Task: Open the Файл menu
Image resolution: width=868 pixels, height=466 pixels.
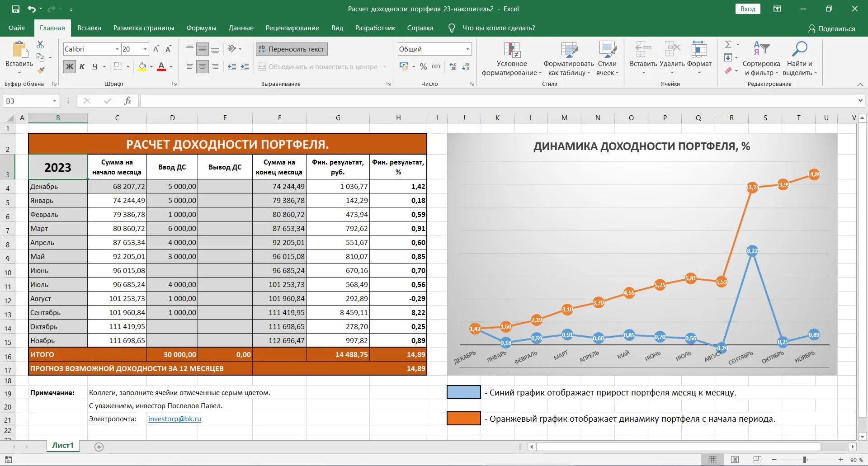Action: [x=17, y=28]
